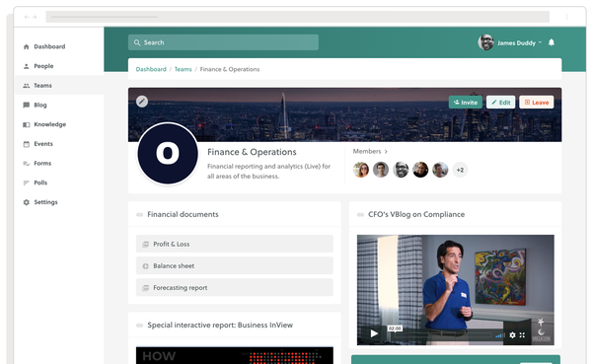Click the third member avatar
The height and width of the screenshot is (364, 592).
[401, 170]
